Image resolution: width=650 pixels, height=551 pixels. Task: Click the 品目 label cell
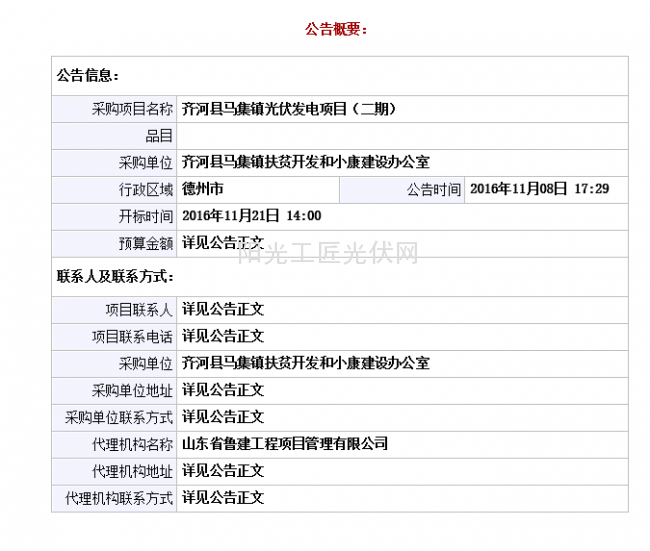pyautogui.click(x=159, y=136)
